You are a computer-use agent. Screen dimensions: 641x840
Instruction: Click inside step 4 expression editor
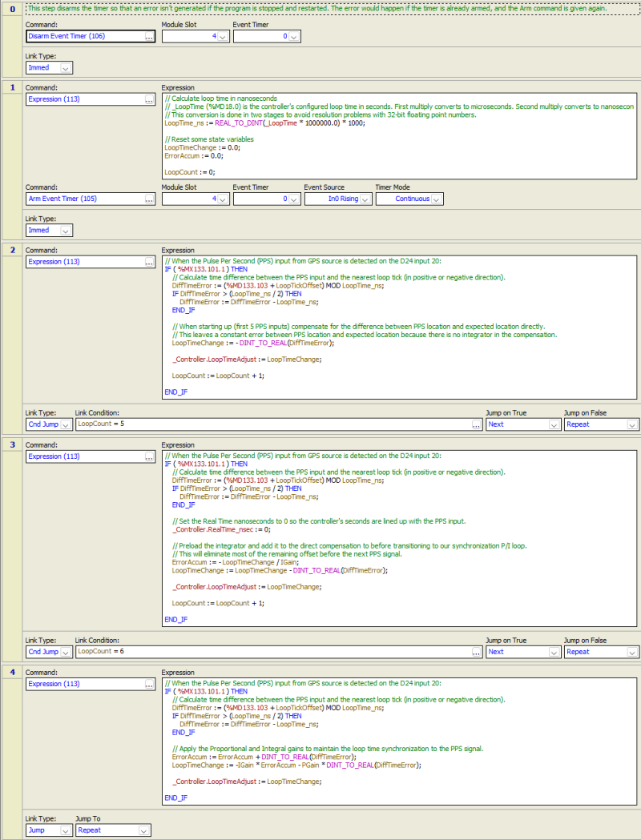(x=399, y=742)
